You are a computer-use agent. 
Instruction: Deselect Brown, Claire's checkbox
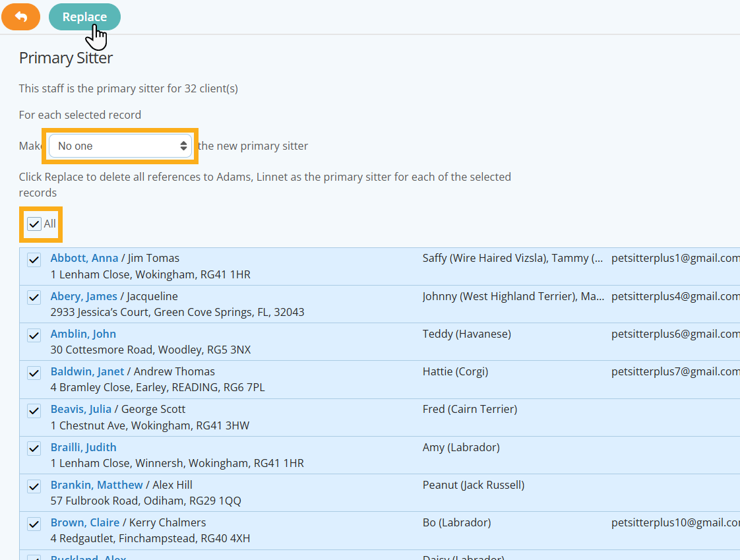34,524
